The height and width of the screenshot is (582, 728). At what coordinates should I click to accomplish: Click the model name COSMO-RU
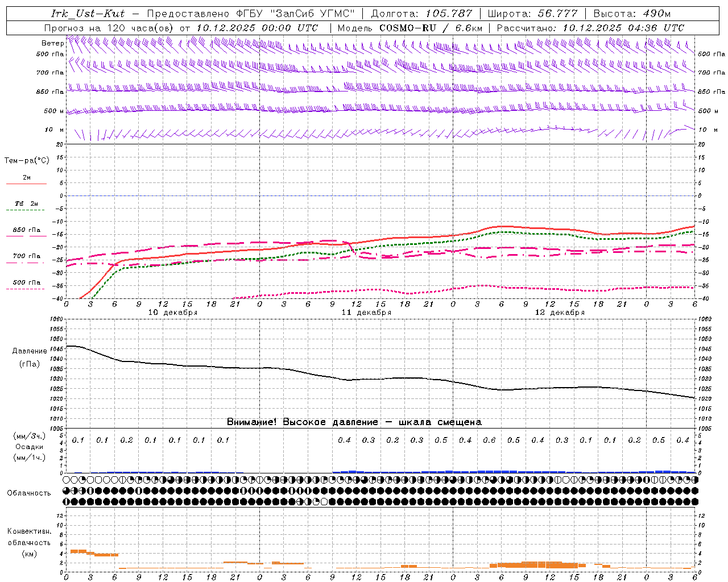408,28
